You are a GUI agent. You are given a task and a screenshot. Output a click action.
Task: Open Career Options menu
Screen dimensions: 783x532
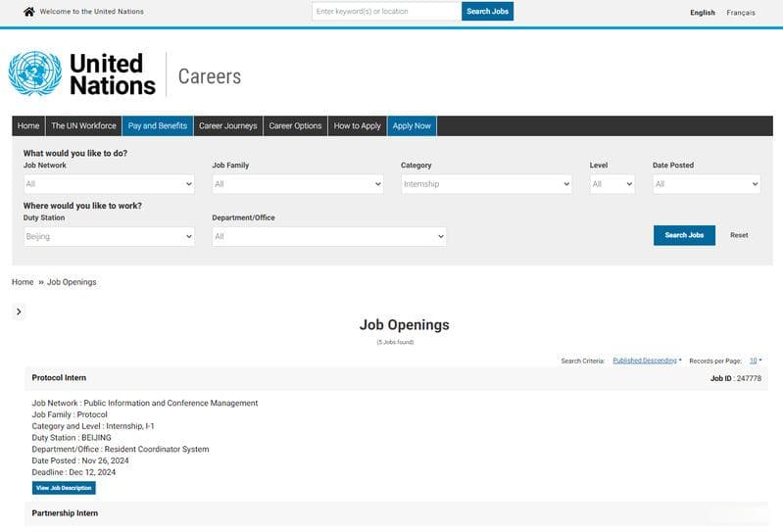(295, 125)
